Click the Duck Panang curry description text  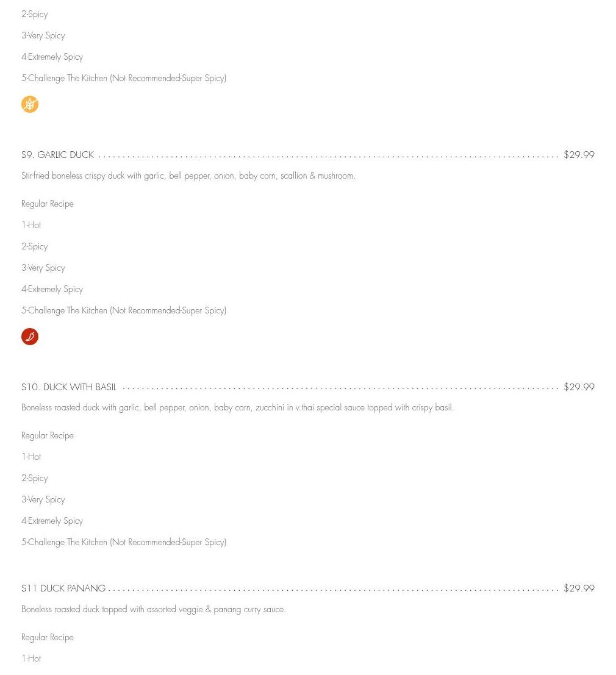click(x=154, y=610)
